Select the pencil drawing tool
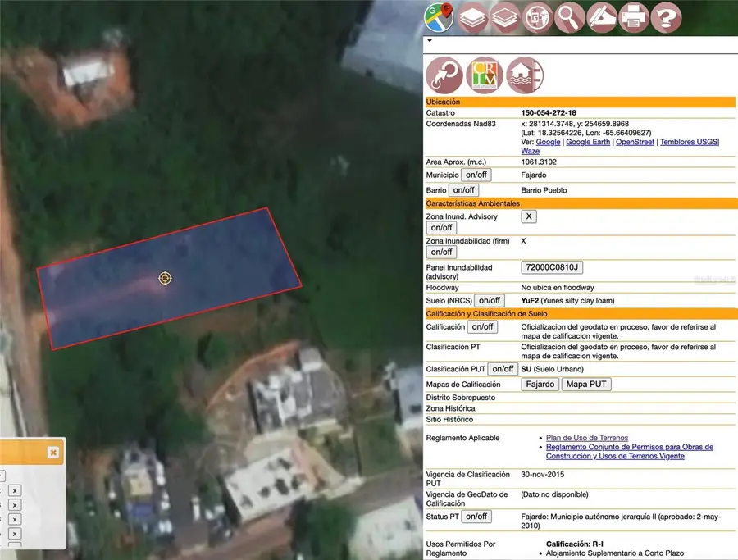The width and height of the screenshot is (738, 560). coord(602,16)
